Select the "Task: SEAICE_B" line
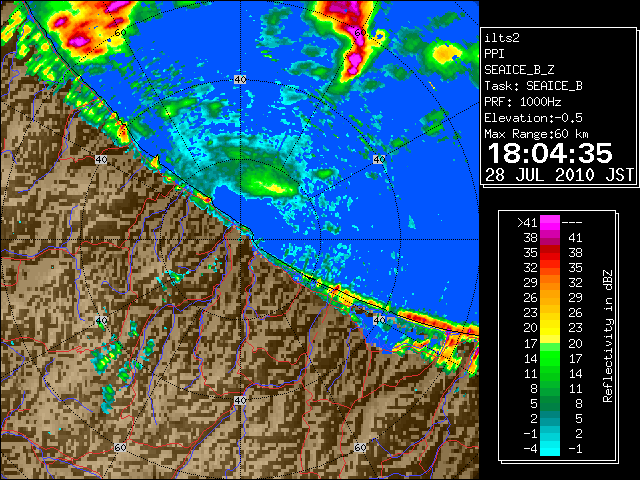This screenshot has width=640, height=480. (533, 86)
